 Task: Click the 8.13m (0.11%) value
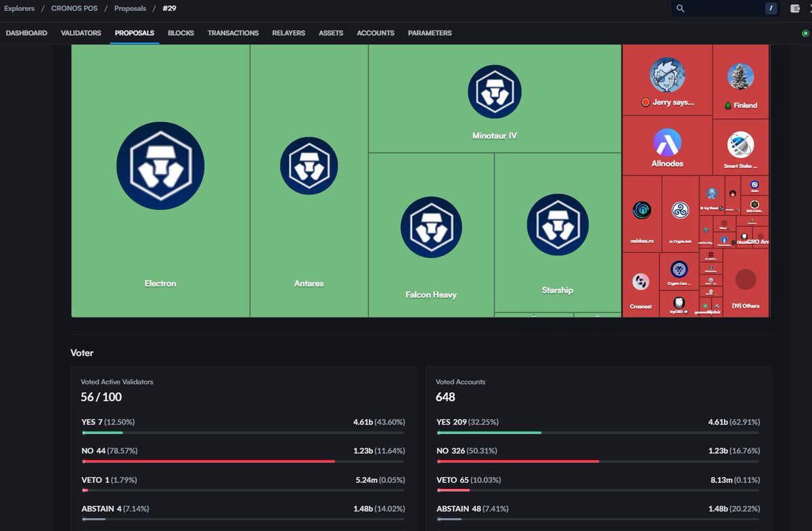(735, 480)
